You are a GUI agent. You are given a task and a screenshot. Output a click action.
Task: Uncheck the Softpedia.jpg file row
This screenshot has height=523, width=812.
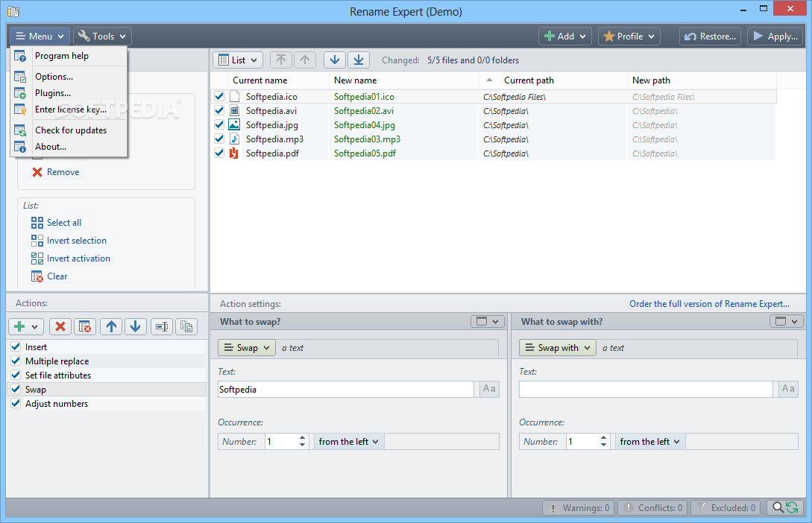point(219,124)
